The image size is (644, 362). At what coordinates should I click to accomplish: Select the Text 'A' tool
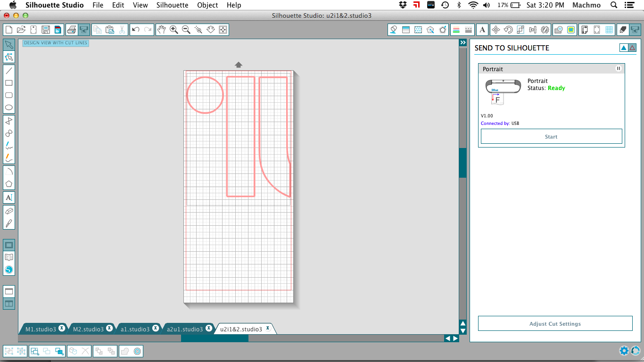click(9, 197)
